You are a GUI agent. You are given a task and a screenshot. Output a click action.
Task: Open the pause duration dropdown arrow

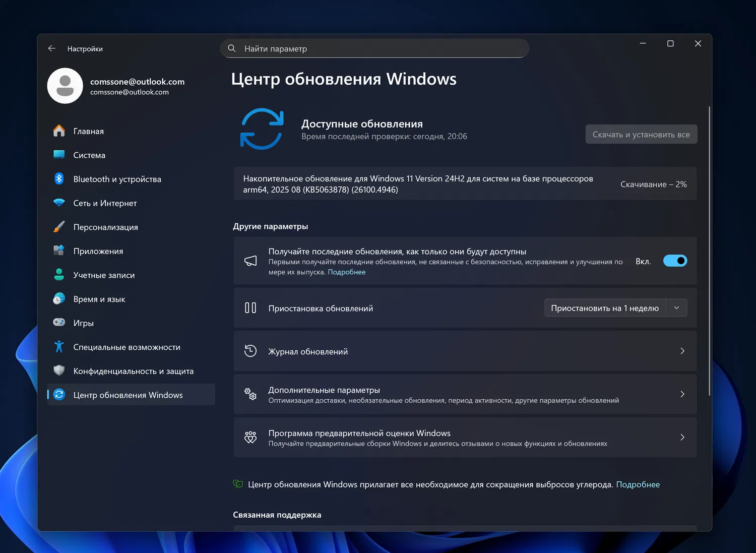coord(677,308)
